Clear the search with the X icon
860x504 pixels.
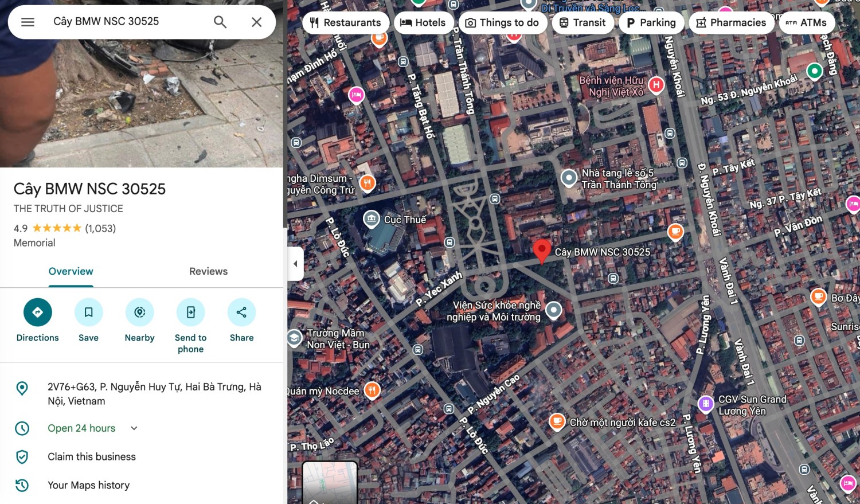pyautogui.click(x=256, y=22)
